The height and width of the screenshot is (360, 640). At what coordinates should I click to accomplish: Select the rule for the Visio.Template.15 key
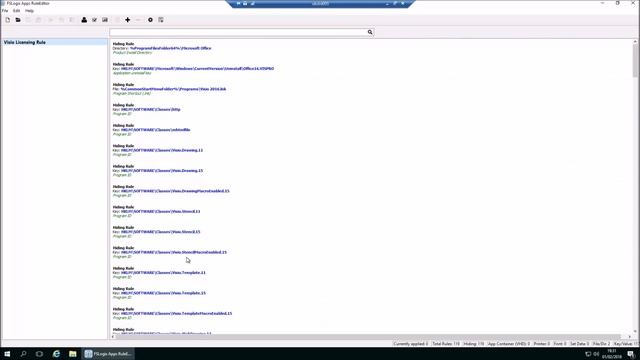coord(159,293)
